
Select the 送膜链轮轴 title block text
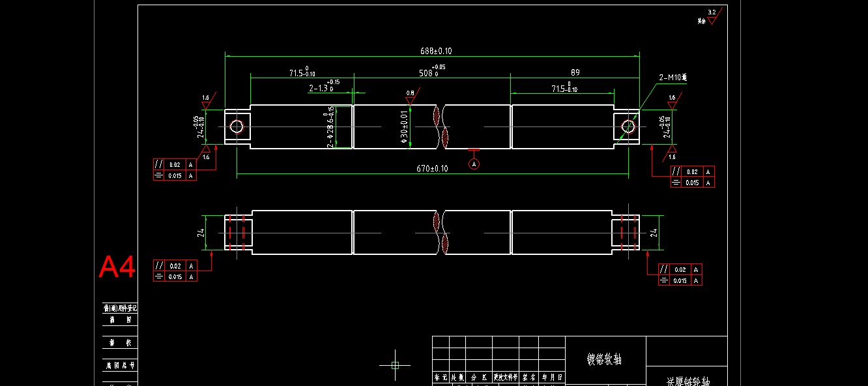tap(687, 381)
